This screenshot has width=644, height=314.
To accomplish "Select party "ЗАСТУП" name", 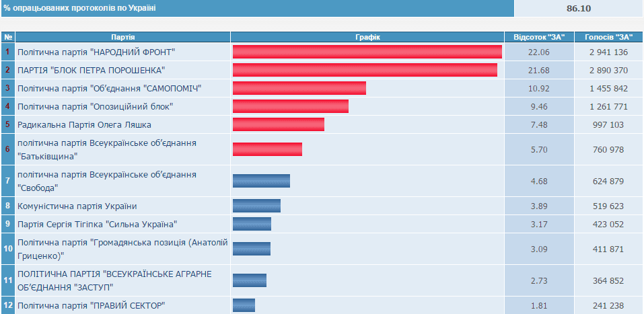I will [x=114, y=280].
